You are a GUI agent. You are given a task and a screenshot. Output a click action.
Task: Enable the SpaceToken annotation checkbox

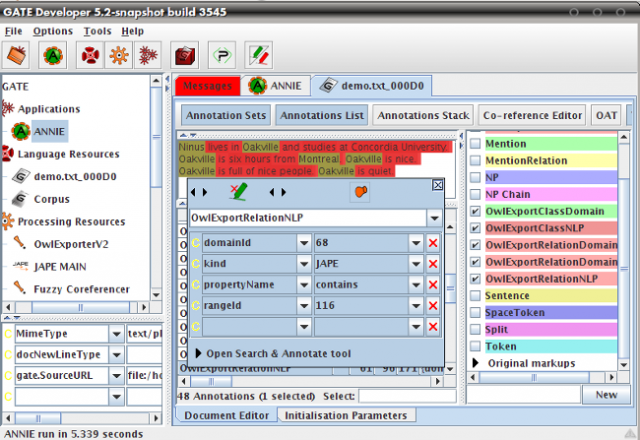[x=475, y=313]
